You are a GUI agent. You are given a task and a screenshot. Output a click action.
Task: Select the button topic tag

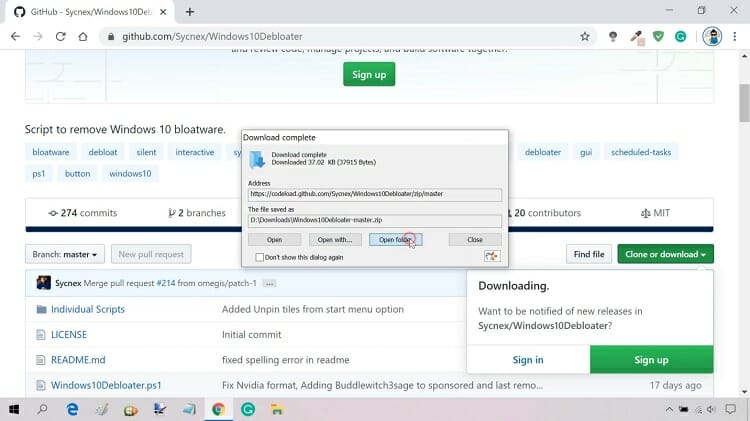pyautogui.click(x=77, y=174)
